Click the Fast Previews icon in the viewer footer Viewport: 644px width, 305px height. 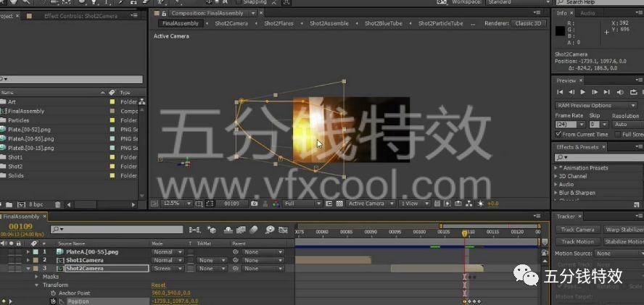click(447, 204)
